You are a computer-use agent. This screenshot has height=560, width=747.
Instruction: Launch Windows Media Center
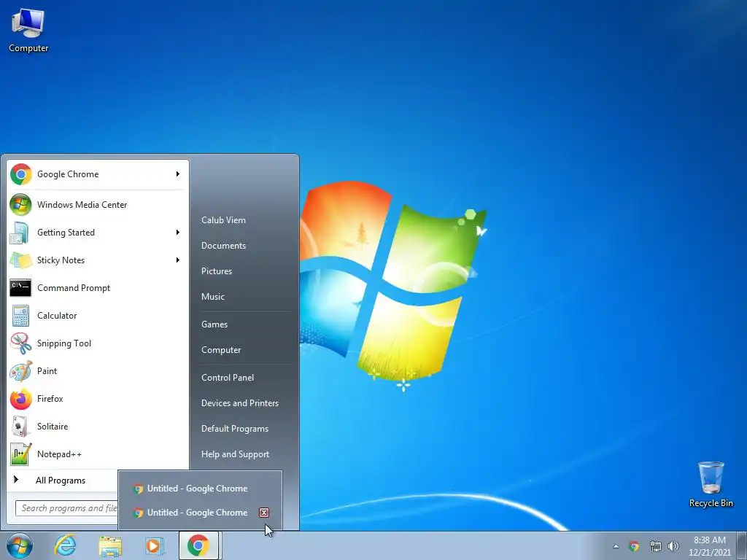tap(97, 205)
